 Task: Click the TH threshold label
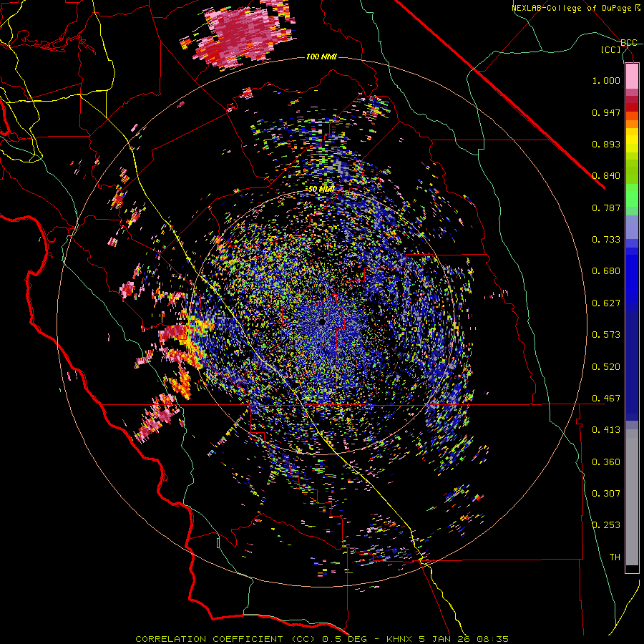[x=615, y=557]
